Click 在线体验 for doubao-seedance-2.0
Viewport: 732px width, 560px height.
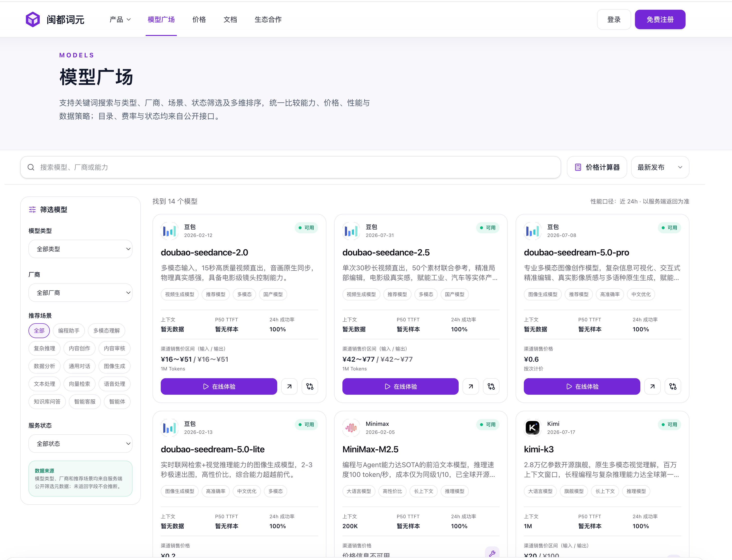pyautogui.click(x=219, y=386)
